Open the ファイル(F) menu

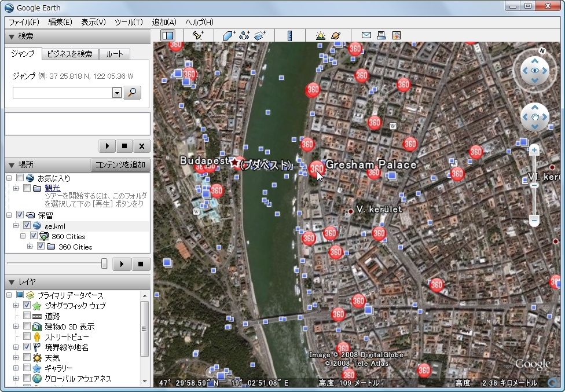[x=24, y=23]
